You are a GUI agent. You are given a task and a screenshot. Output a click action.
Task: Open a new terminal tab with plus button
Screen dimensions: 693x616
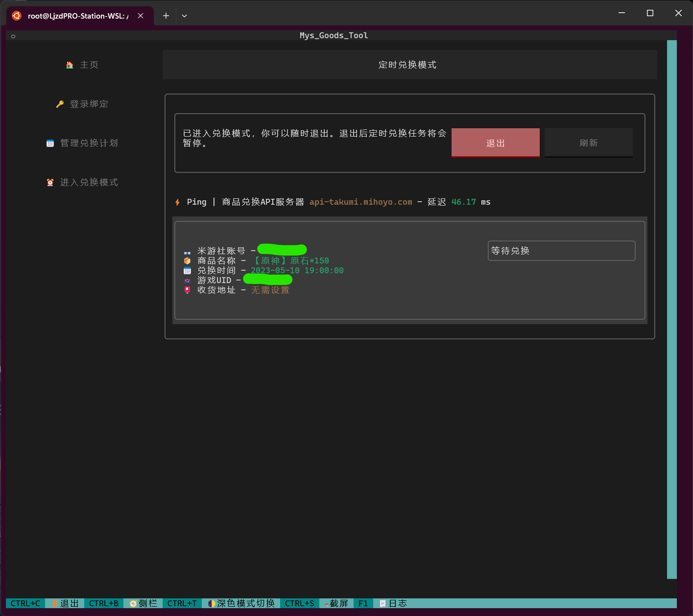click(x=166, y=16)
